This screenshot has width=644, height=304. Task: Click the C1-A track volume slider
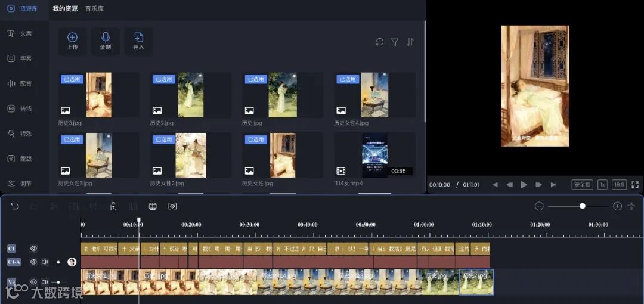[x=57, y=262]
